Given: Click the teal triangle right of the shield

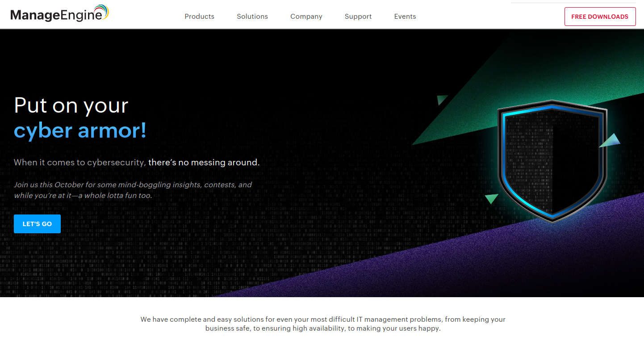Looking at the screenshot, I should coord(611,141).
